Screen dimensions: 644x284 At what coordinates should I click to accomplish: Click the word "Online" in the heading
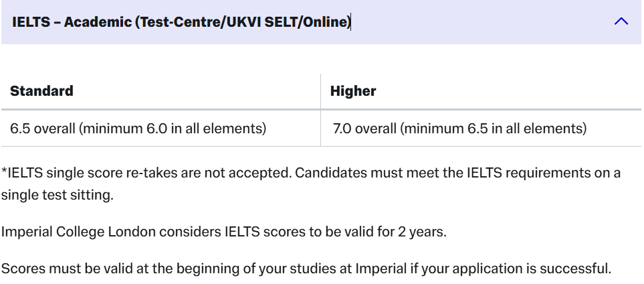click(x=326, y=22)
